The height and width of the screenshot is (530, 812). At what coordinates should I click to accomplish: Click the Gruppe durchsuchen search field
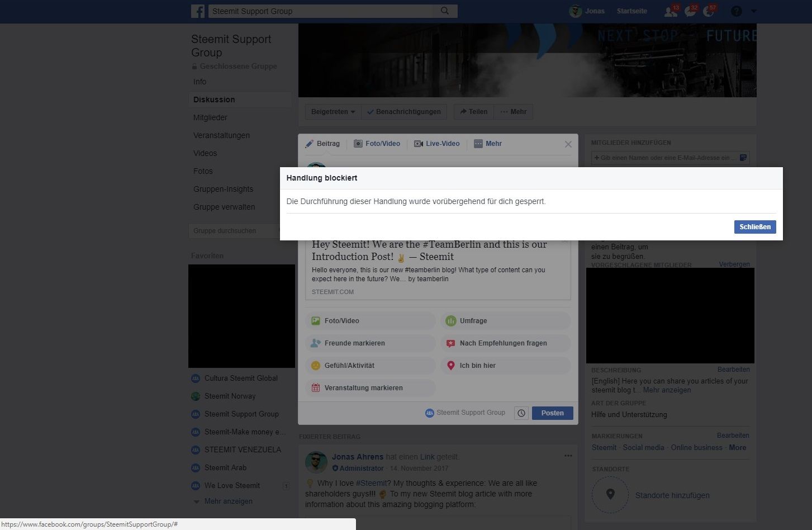pos(234,231)
